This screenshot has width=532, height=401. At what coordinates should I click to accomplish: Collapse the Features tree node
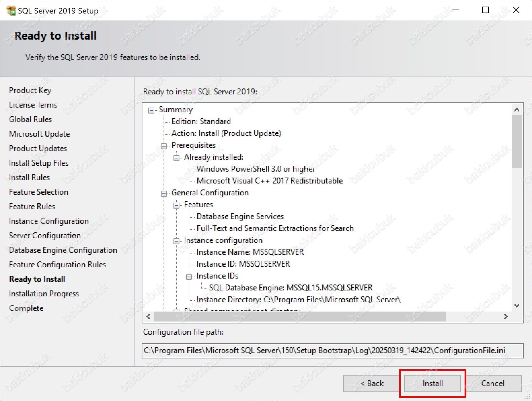point(176,205)
